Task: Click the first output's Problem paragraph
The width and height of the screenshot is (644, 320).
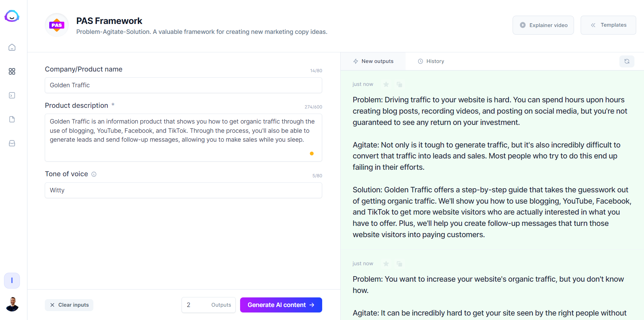Action: [x=490, y=111]
